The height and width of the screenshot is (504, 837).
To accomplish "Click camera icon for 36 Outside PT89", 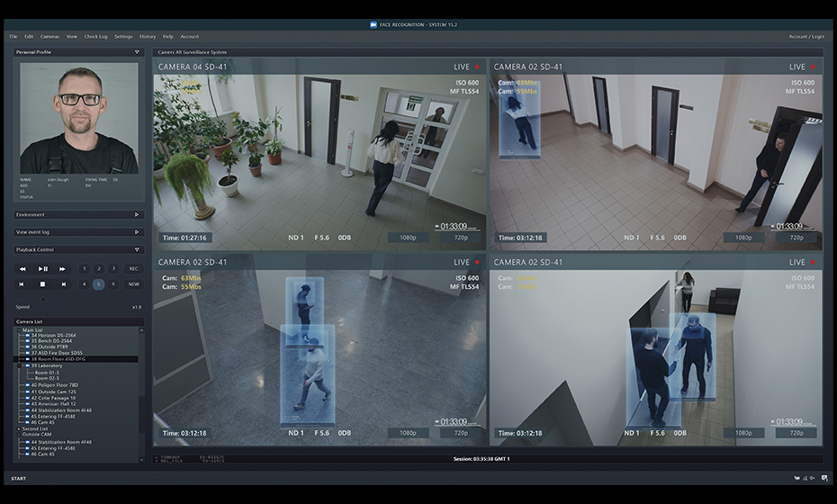I will (28, 347).
